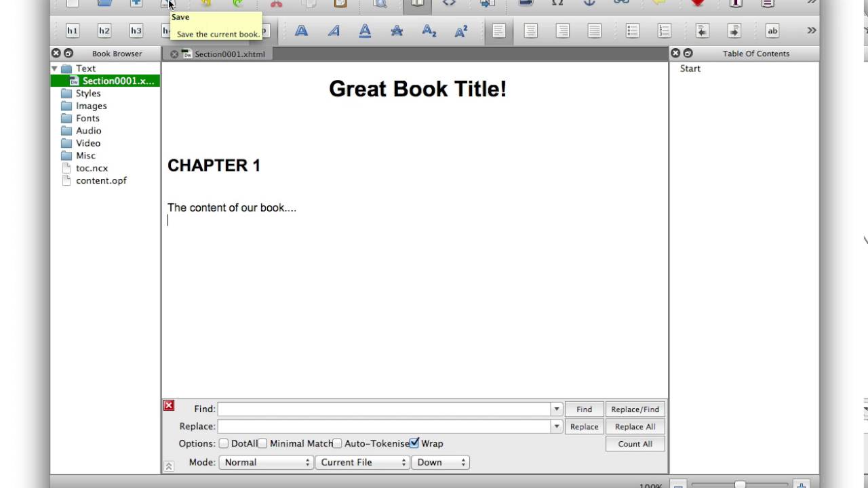
Task: Apply Heading 1 style button
Action: [72, 30]
